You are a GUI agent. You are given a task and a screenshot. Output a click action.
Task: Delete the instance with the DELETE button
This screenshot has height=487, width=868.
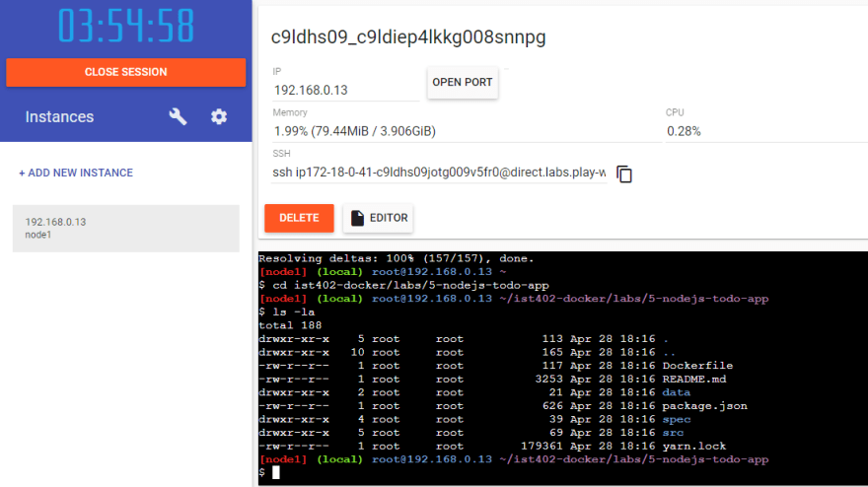(299, 218)
